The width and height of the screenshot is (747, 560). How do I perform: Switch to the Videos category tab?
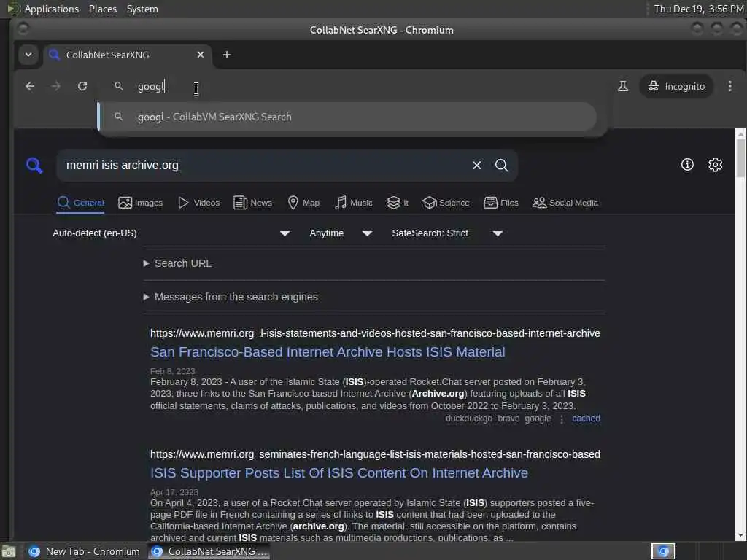pos(198,203)
